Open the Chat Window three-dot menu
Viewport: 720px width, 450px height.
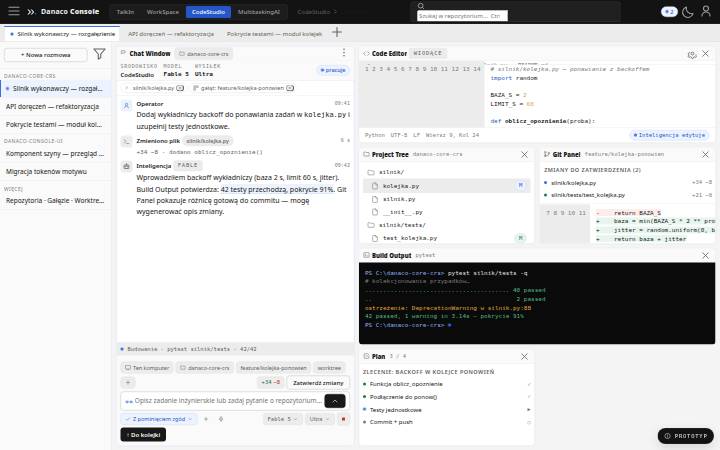point(343,53)
